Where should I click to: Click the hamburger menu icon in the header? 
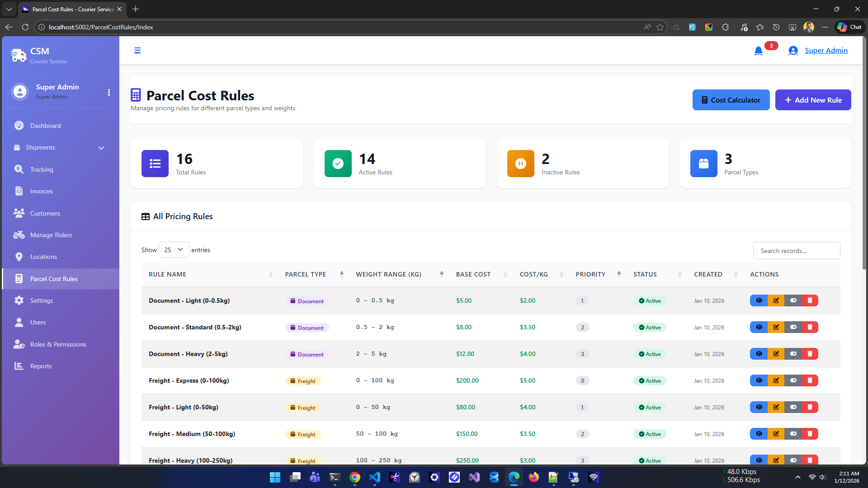(x=137, y=51)
